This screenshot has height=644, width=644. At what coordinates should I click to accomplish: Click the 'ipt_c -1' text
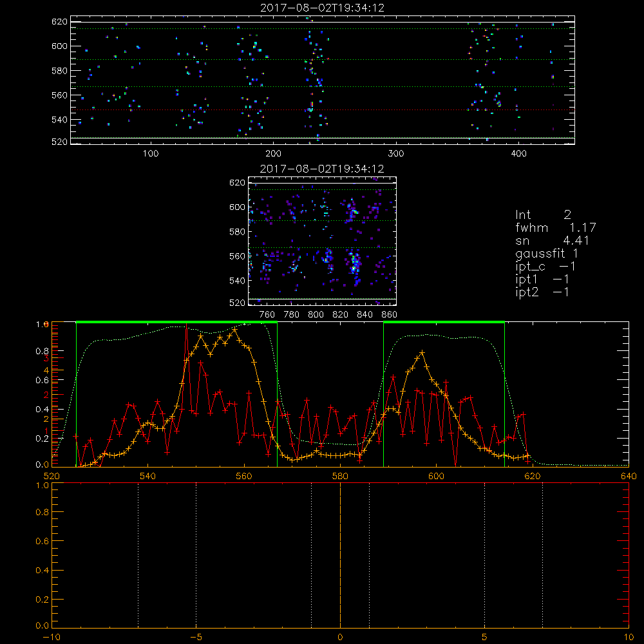(545, 267)
